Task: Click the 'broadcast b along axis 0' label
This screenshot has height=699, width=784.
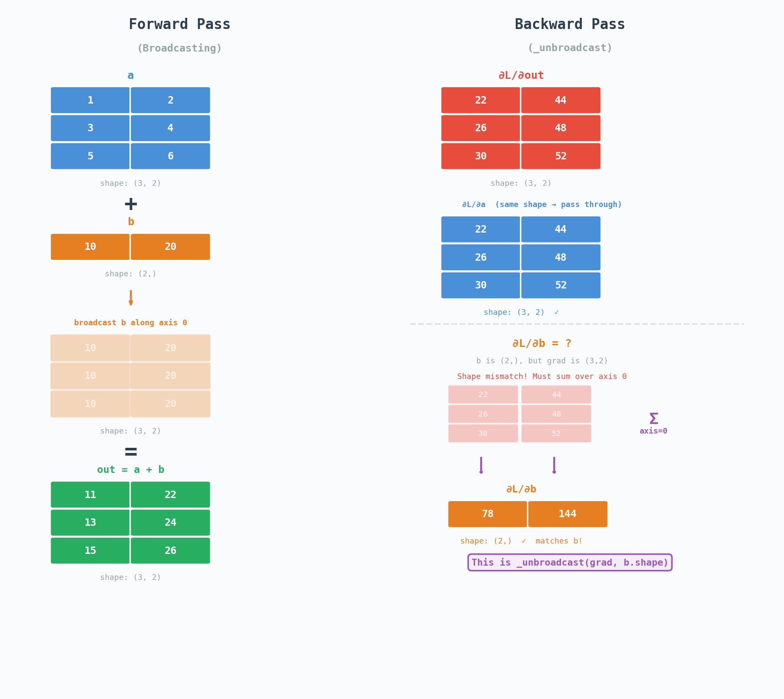Action: tap(130, 323)
